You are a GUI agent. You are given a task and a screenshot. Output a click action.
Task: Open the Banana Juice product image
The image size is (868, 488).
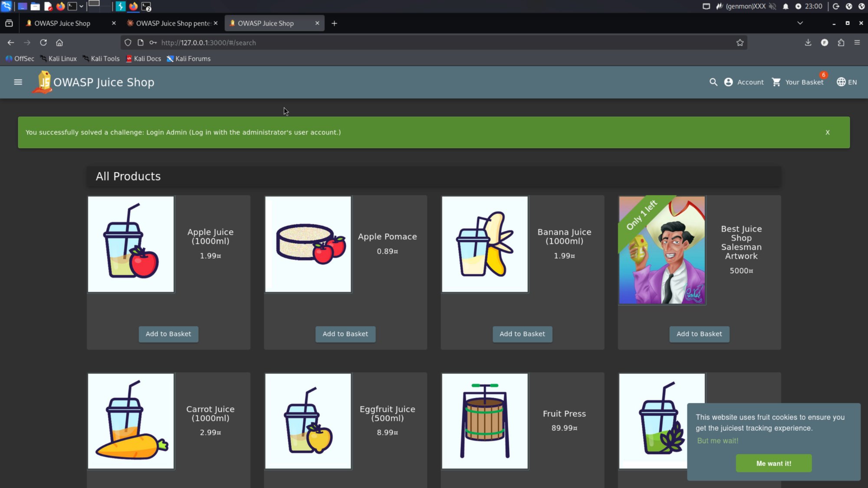click(485, 244)
